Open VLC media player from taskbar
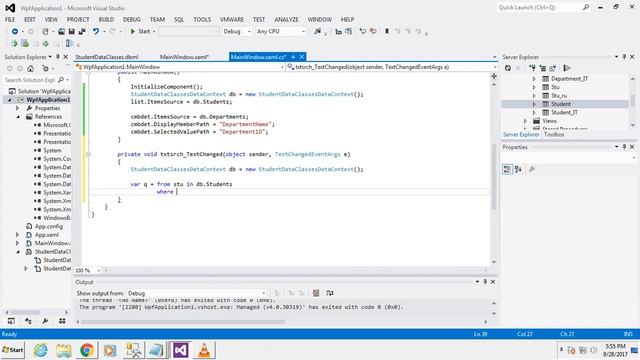This screenshot has width=640, height=360. [x=204, y=350]
